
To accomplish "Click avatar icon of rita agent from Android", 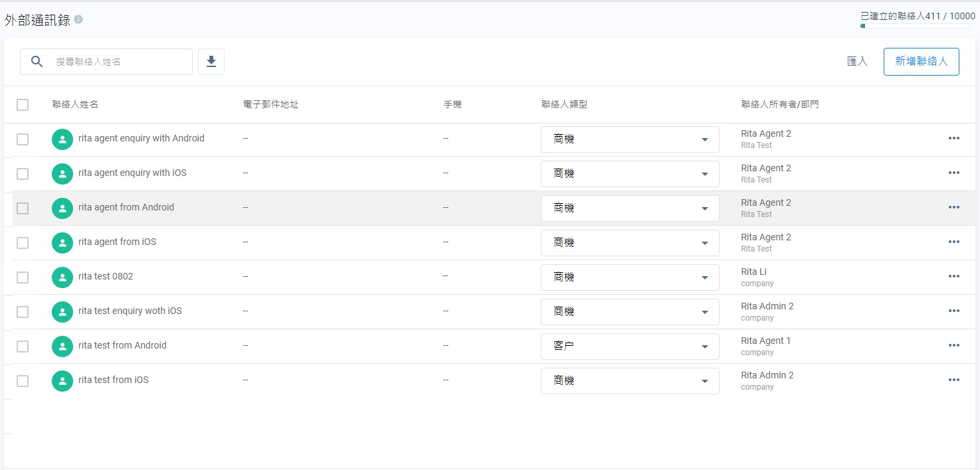I will pyautogui.click(x=62, y=208).
